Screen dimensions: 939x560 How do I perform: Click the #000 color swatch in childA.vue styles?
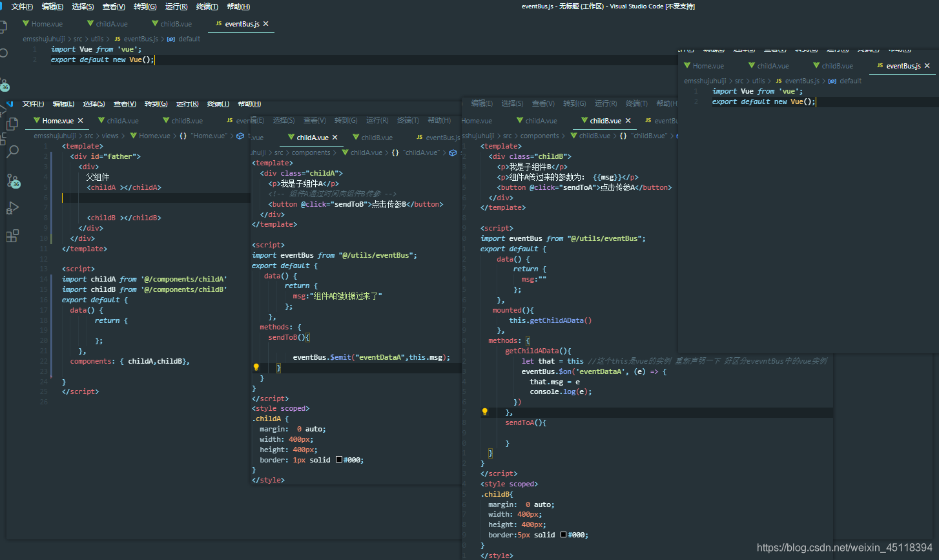click(338, 460)
